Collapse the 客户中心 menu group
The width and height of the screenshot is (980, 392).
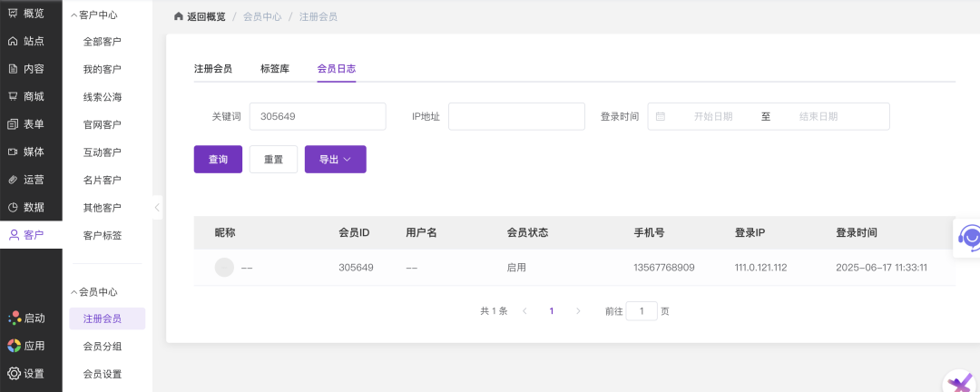74,15
